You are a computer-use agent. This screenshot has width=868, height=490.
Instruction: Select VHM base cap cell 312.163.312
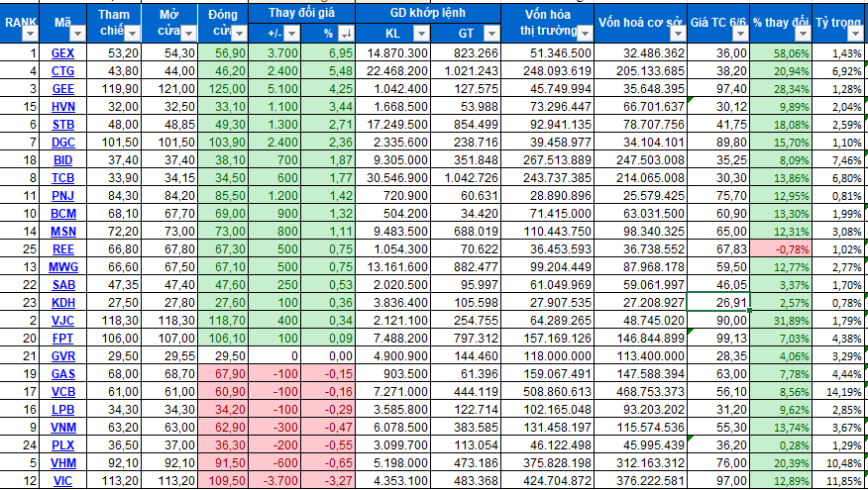[640, 463]
